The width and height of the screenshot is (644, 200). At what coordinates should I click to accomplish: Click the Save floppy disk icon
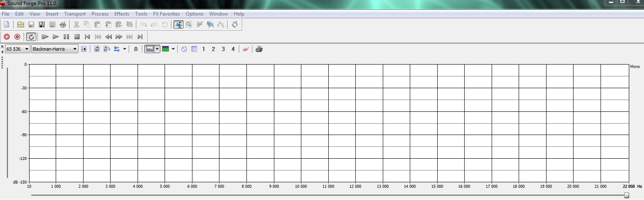click(31, 24)
